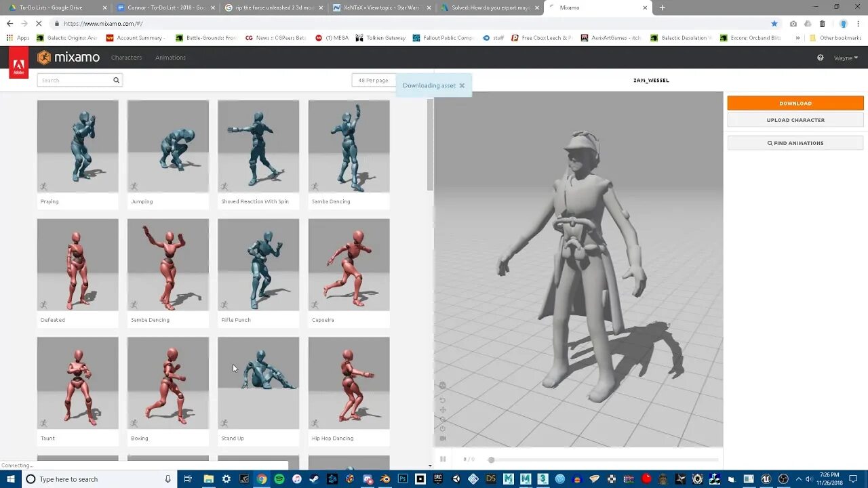The width and height of the screenshot is (868, 488).
Task: Click the power reset icon in the viewer
Action: coord(443,428)
